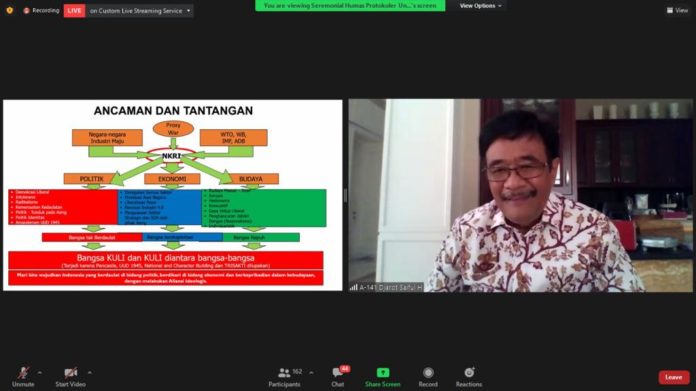Click the green screen-sharing notification banner

point(350,6)
